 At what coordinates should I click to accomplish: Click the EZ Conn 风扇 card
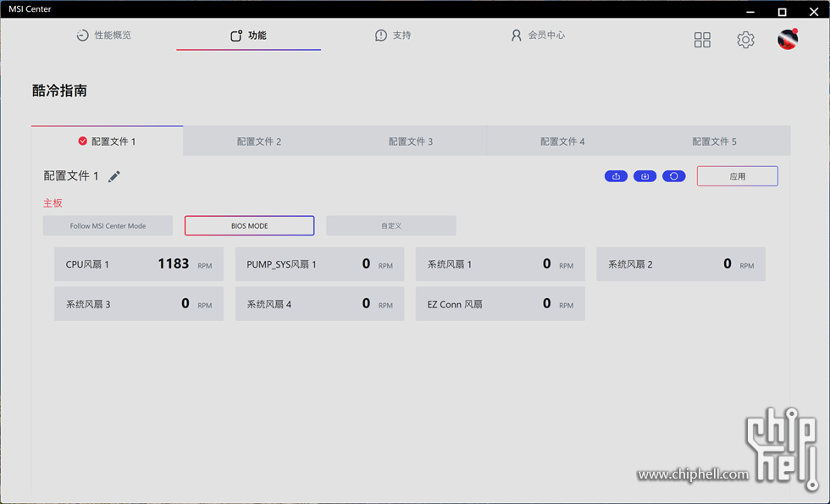coord(500,303)
